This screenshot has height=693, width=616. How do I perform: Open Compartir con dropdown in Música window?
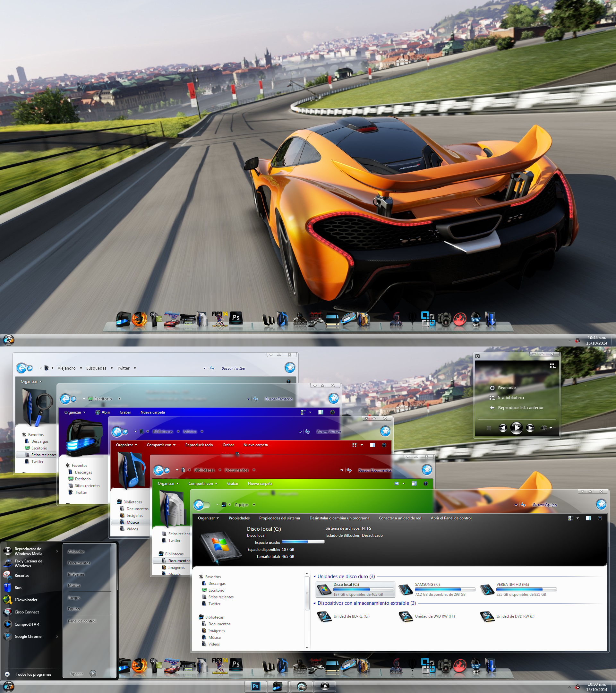[x=161, y=445]
